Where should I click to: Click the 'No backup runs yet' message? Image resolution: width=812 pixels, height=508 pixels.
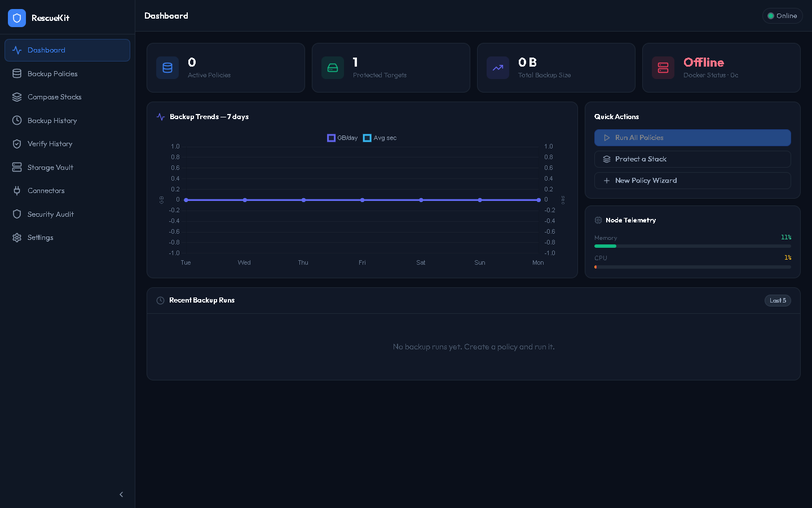point(474,347)
